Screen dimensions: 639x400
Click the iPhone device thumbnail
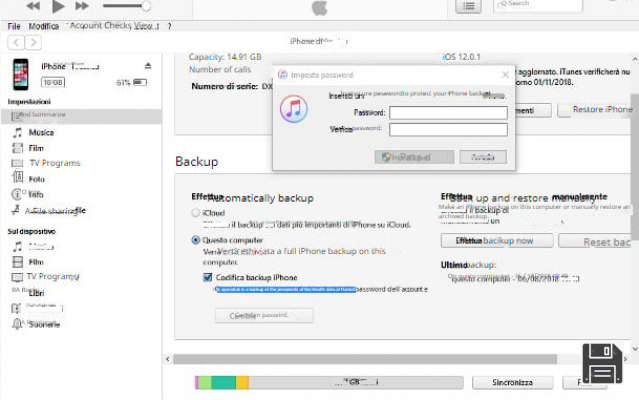click(x=21, y=75)
